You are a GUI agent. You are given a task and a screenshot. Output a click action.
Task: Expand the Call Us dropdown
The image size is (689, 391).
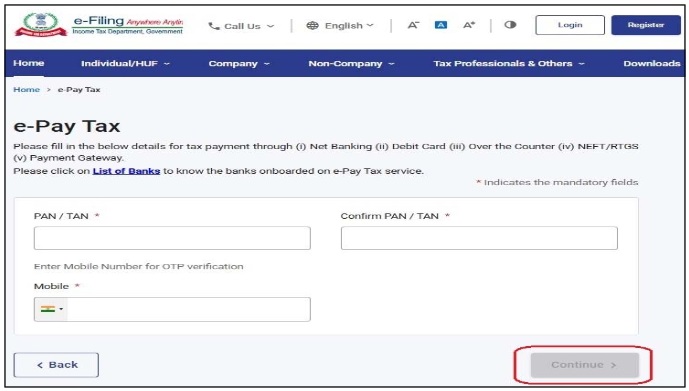(x=241, y=26)
